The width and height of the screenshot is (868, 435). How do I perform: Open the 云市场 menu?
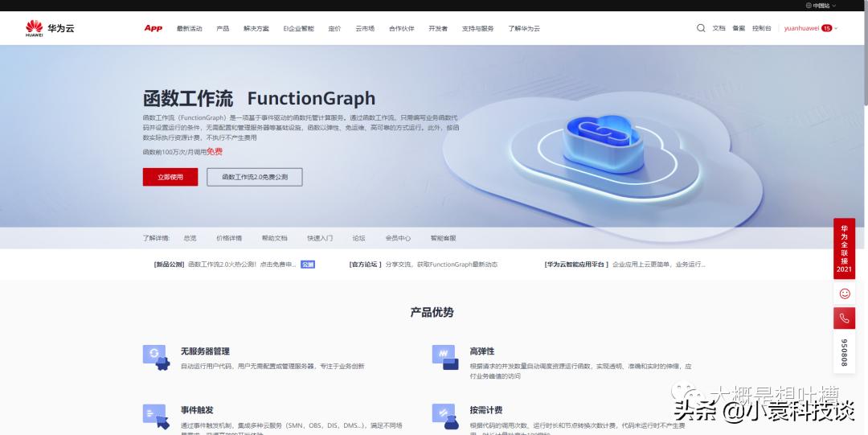click(x=365, y=28)
